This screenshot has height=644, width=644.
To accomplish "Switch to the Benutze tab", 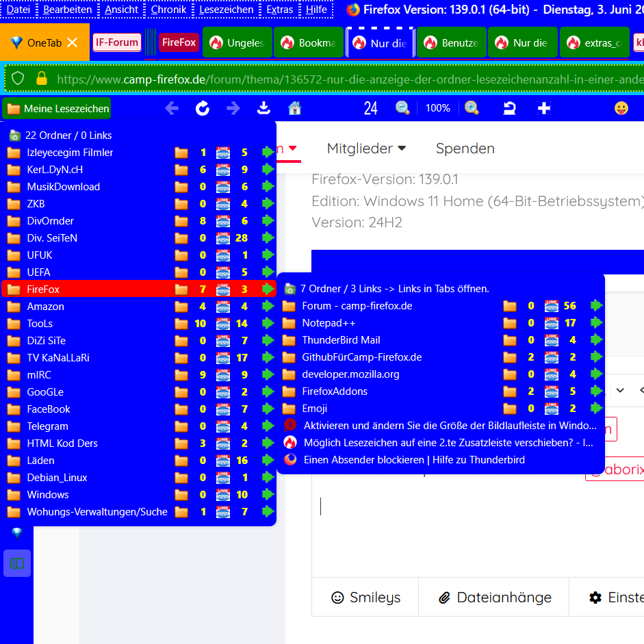I will pos(452,42).
